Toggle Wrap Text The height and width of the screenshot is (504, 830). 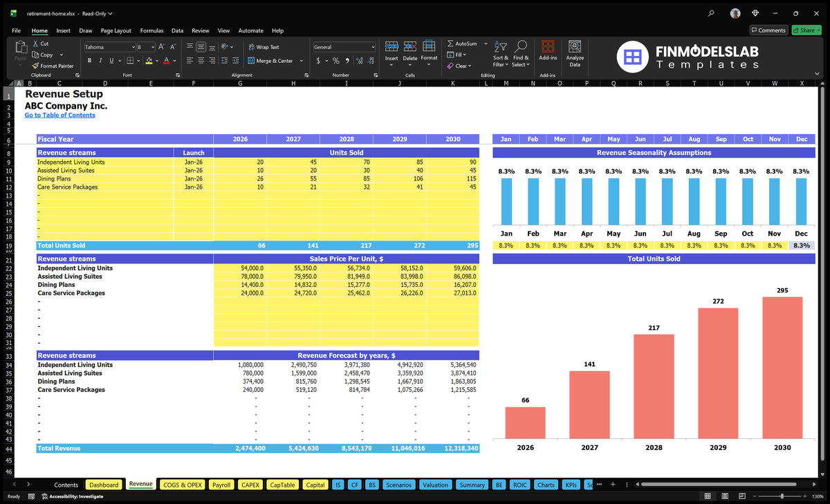pos(264,47)
